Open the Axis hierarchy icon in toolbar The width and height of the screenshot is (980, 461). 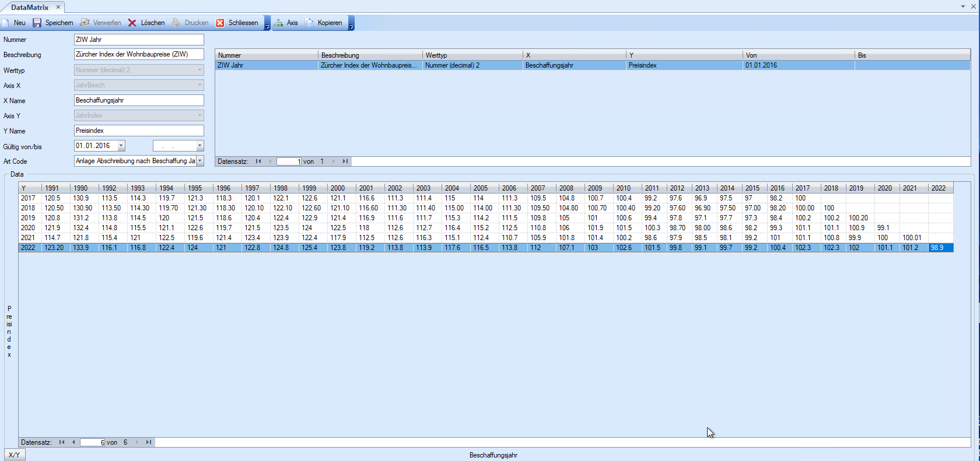[x=278, y=23]
